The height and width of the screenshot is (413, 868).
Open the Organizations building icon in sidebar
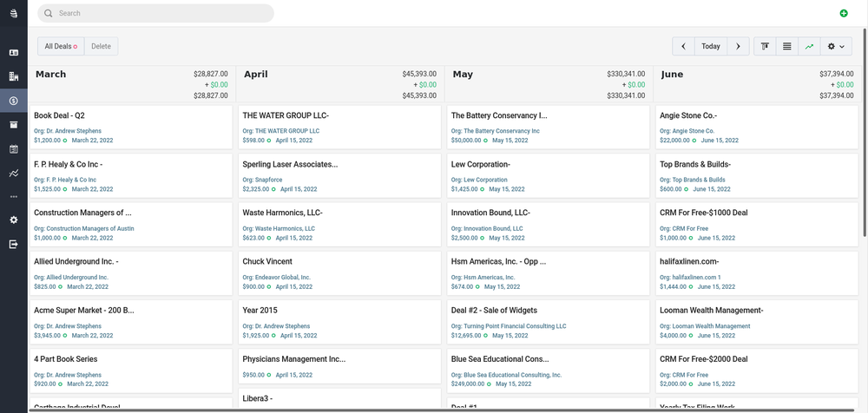(14, 76)
